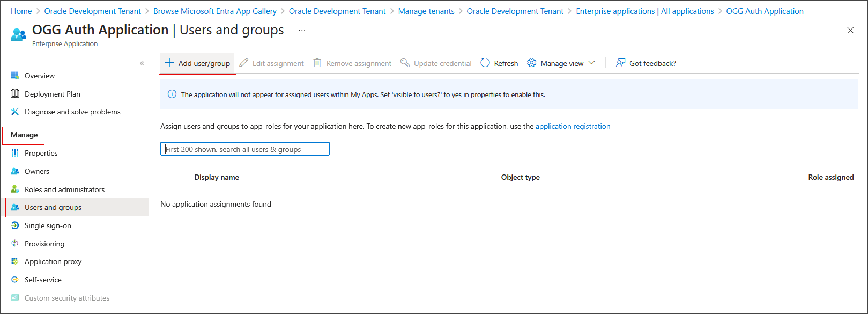Click the key icon for Update credential
868x314 pixels.
[x=405, y=63]
